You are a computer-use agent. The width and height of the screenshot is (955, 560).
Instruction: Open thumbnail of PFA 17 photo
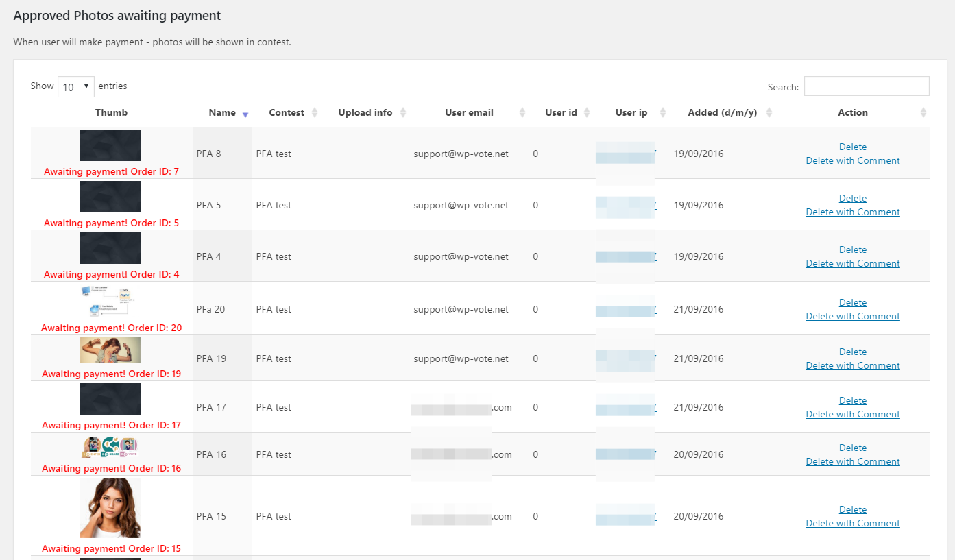pyautogui.click(x=110, y=399)
